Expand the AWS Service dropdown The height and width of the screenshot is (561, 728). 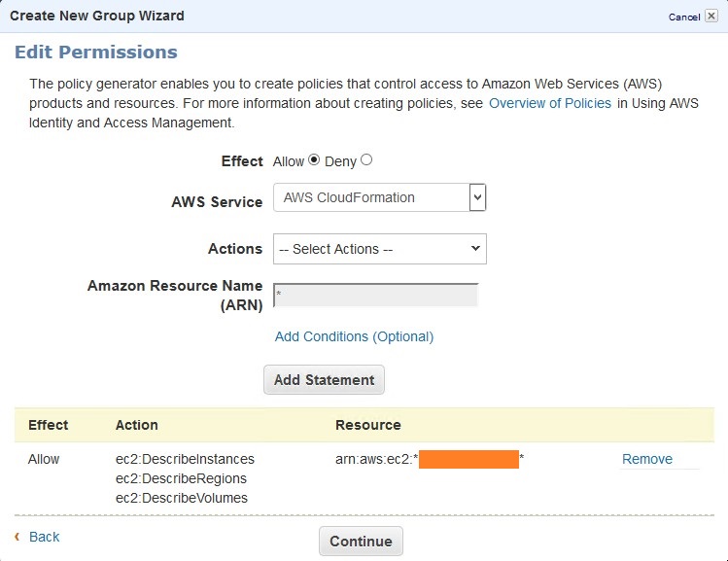pyautogui.click(x=379, y=197)
